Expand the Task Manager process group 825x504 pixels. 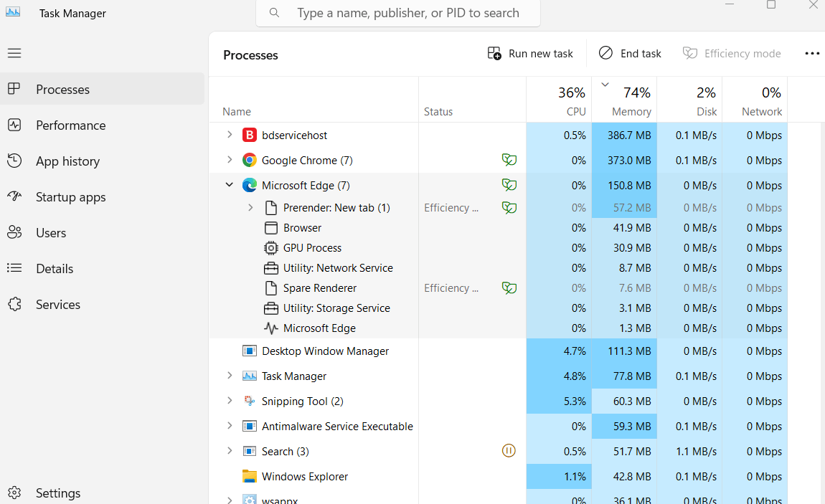click(230, 375)
